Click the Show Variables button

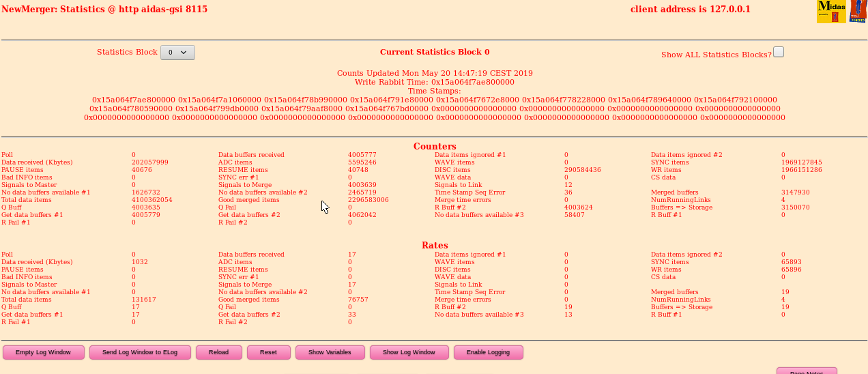pos(330,352)
